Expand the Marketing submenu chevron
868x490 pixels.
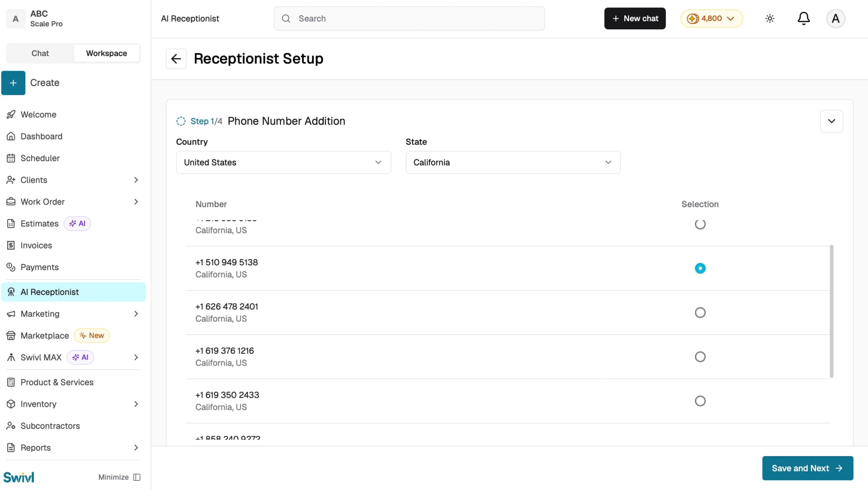(x=136, y=314)
